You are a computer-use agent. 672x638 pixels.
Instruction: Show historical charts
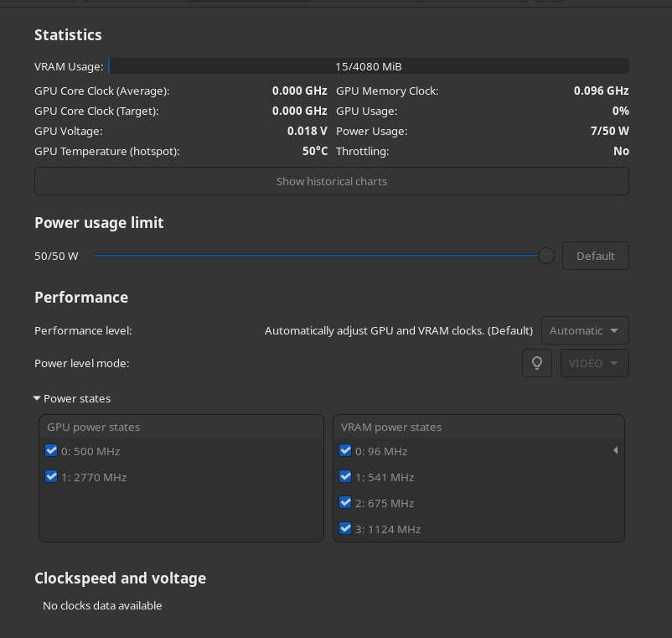[332, 180]
